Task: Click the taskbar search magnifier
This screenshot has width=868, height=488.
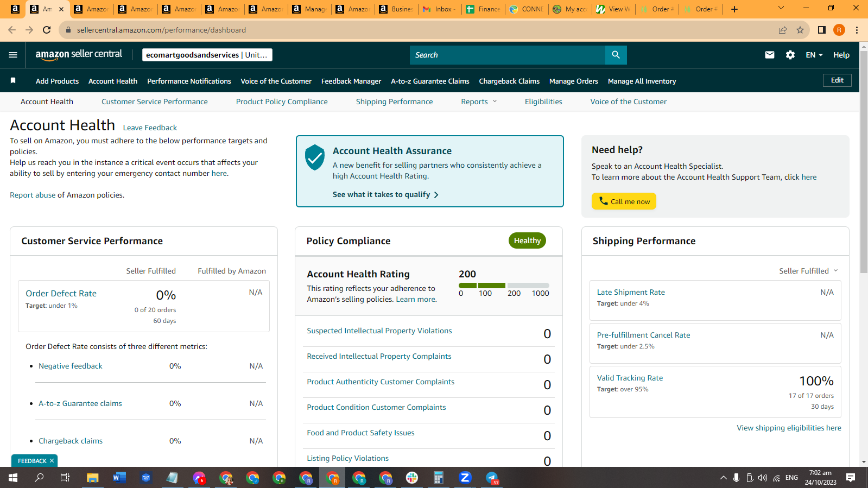Action: [x=39, y=478]
